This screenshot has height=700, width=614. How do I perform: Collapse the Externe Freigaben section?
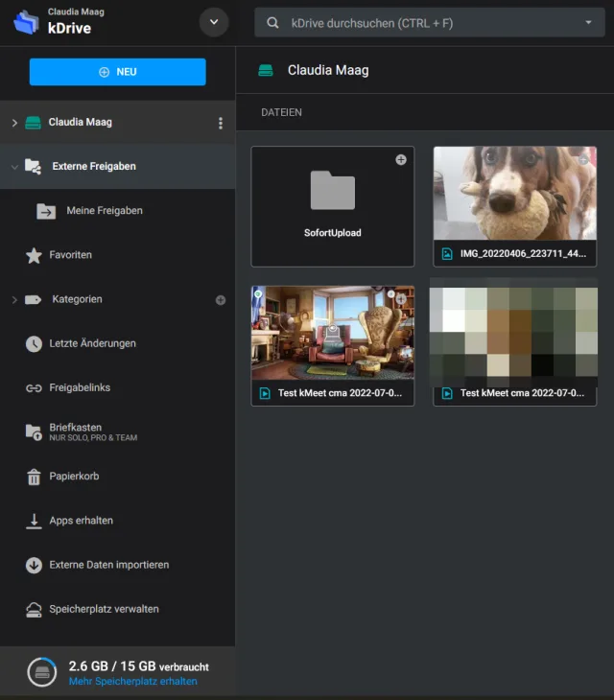pyautogui.click(x=13, y=167)
